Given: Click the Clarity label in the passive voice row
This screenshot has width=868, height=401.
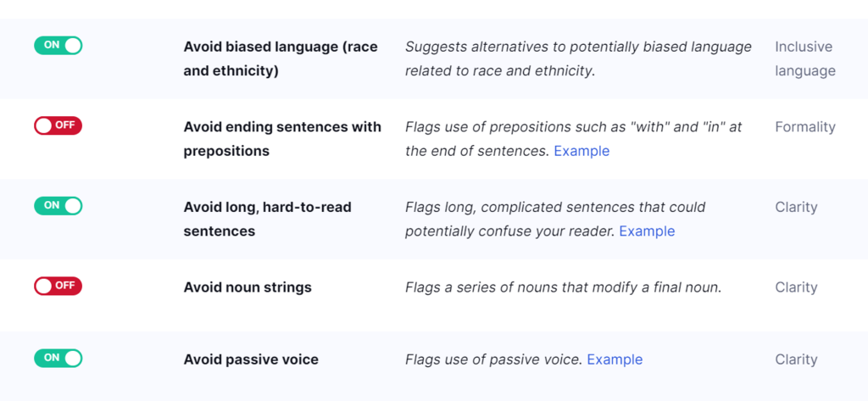Looking at the screenshot, I should (796, 359).
